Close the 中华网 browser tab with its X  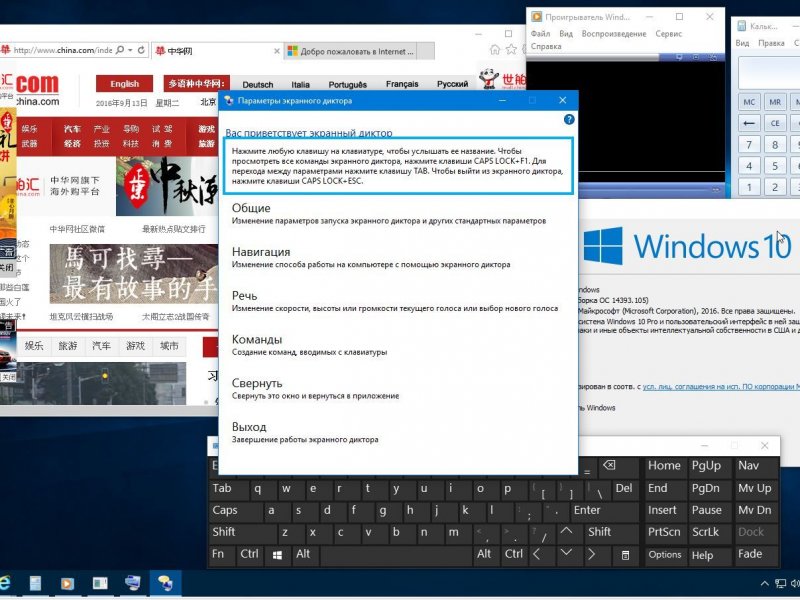(277, 51)
